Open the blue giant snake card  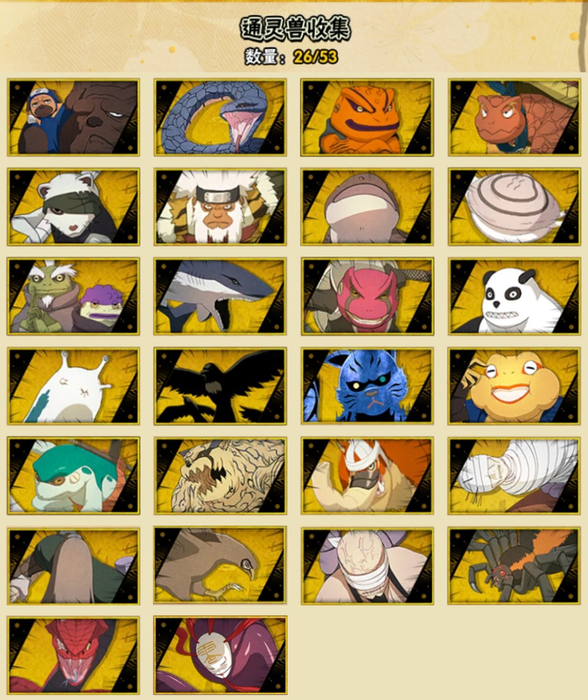coord(220,117)
